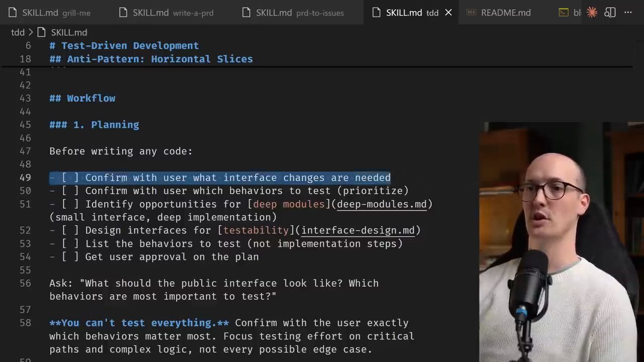Click the checkbox on the Design interfaces line
644x362 pixels.
pos(70,230)
